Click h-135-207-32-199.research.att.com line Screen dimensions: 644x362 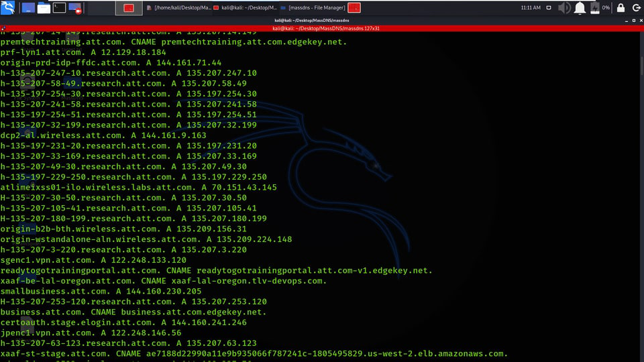pos(128,125)
